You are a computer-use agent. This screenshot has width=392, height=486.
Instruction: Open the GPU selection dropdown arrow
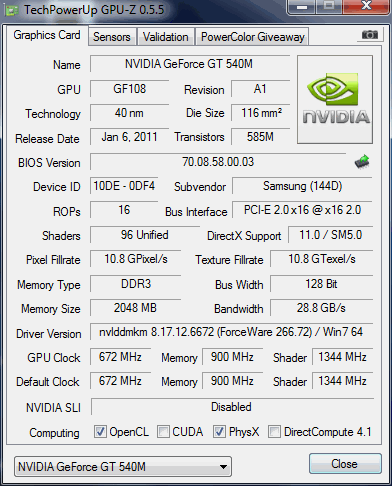[x=224, y=467]
